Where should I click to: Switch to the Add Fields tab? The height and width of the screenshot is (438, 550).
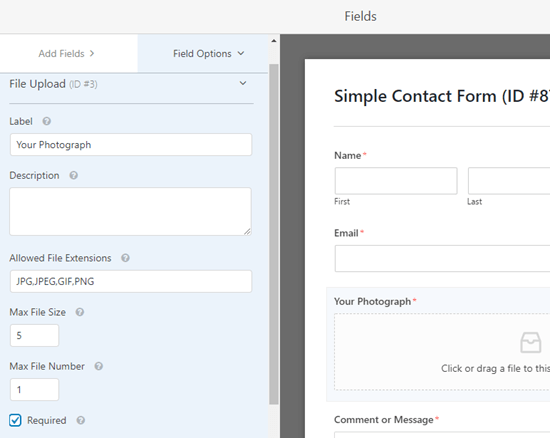coord(68,53)
